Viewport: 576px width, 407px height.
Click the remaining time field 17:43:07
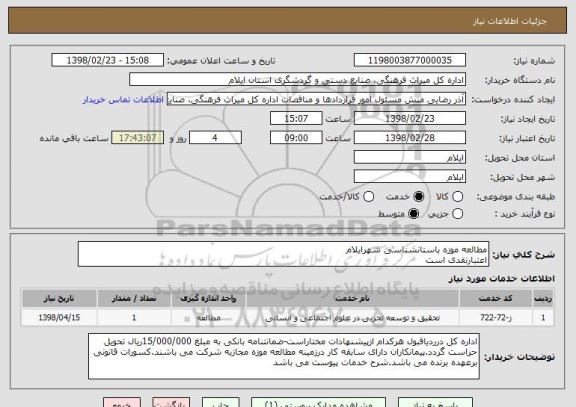tap(137, 138)
